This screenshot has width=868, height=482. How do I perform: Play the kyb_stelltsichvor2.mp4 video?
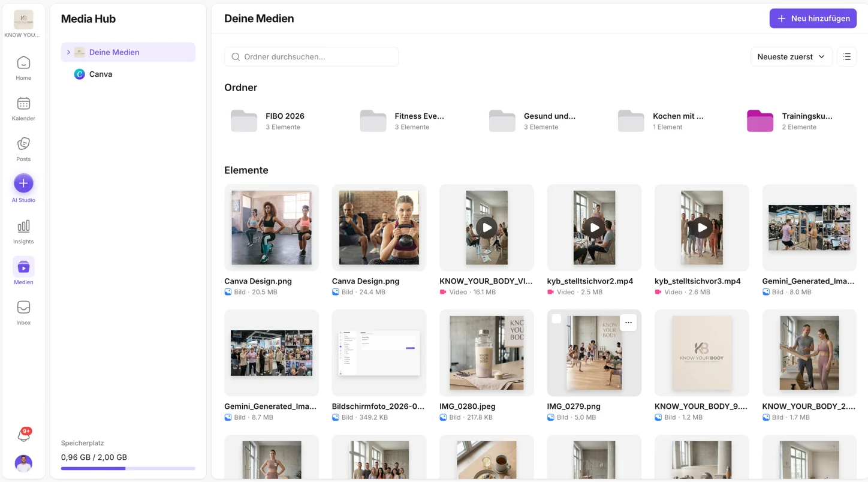pyautogui.click(x=594, y=228)
